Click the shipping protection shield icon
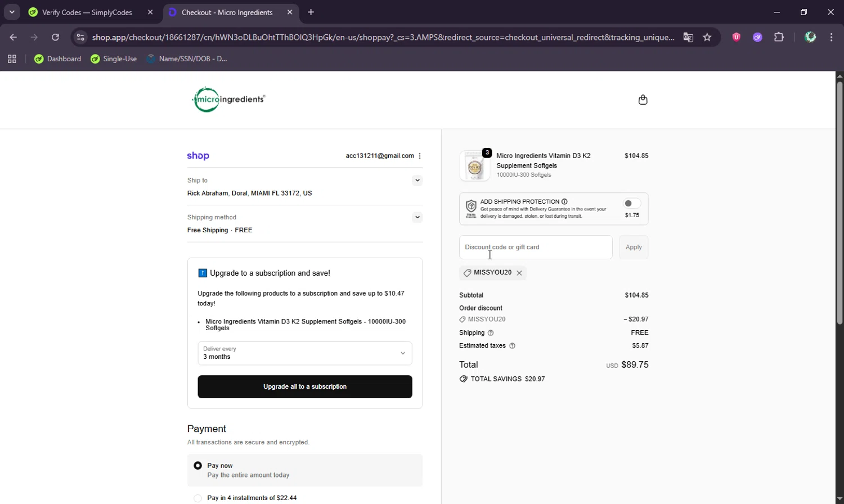The width and height of the screenshot is (844, 504). (471, 208)
